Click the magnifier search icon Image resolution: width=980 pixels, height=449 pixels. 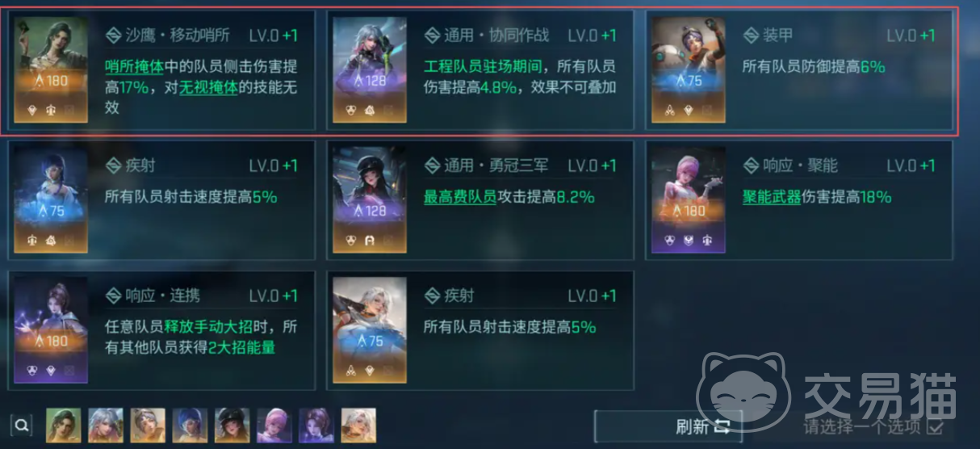23,425
